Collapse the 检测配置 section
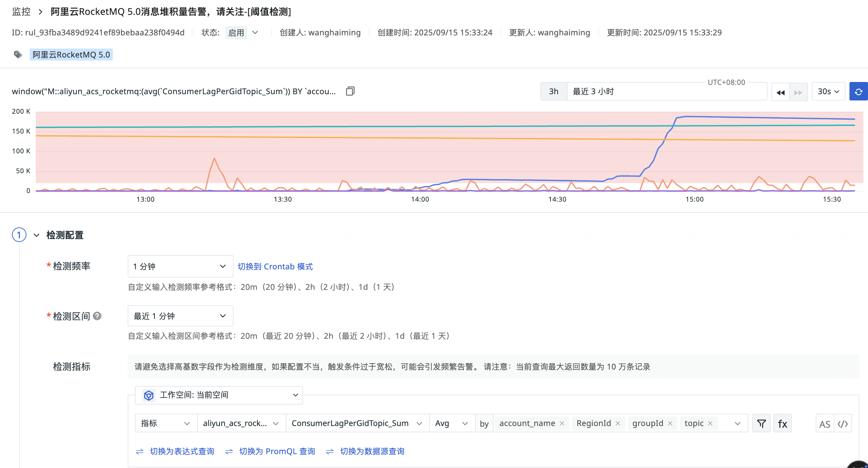The height and width of the screenshot is (468, 868). (x=36, y=235)
